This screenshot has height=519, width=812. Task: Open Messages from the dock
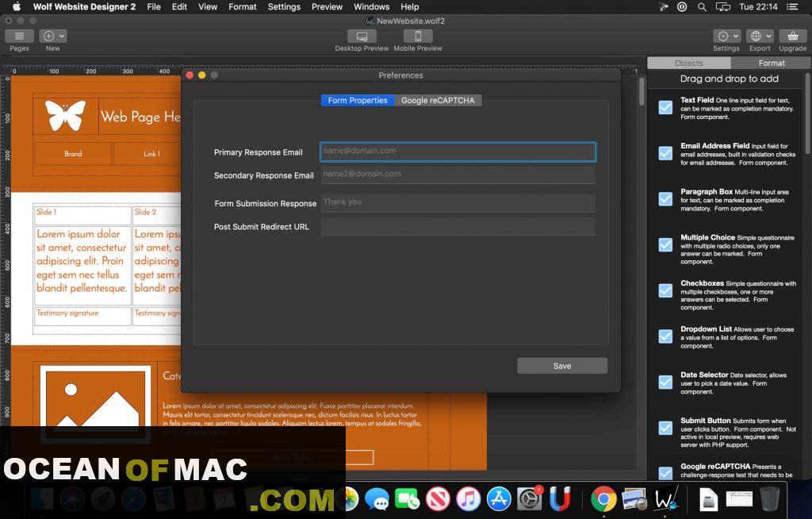pyautogui.click(x=377, y=499)
